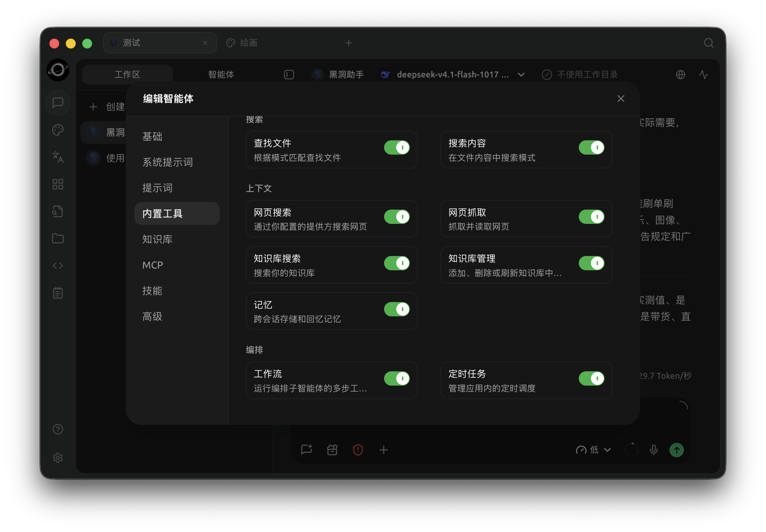Click the green send arrow button

coord(677,450)
